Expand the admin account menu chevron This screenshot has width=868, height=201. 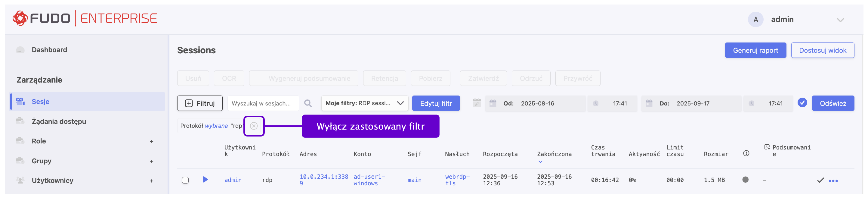pos(840,20)
